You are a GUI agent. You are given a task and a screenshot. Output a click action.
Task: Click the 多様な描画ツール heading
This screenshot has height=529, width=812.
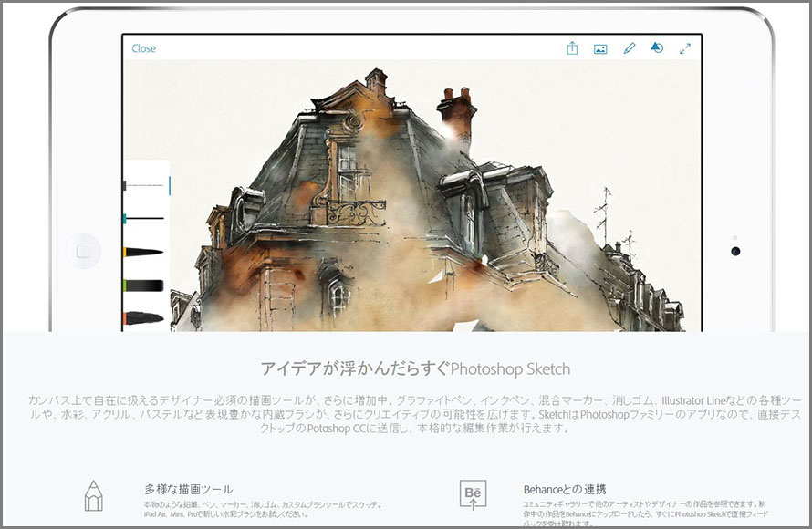[x=189, y=489]
